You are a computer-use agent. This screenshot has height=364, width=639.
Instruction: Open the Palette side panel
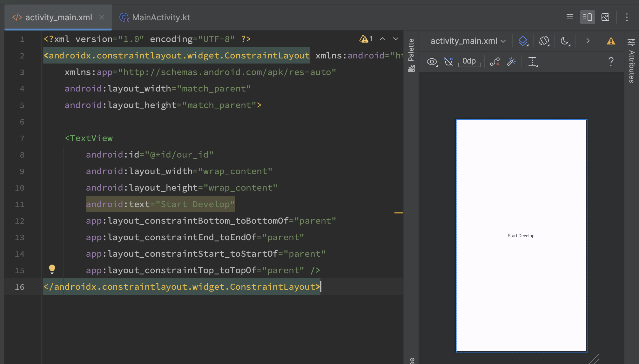[411, 55]
